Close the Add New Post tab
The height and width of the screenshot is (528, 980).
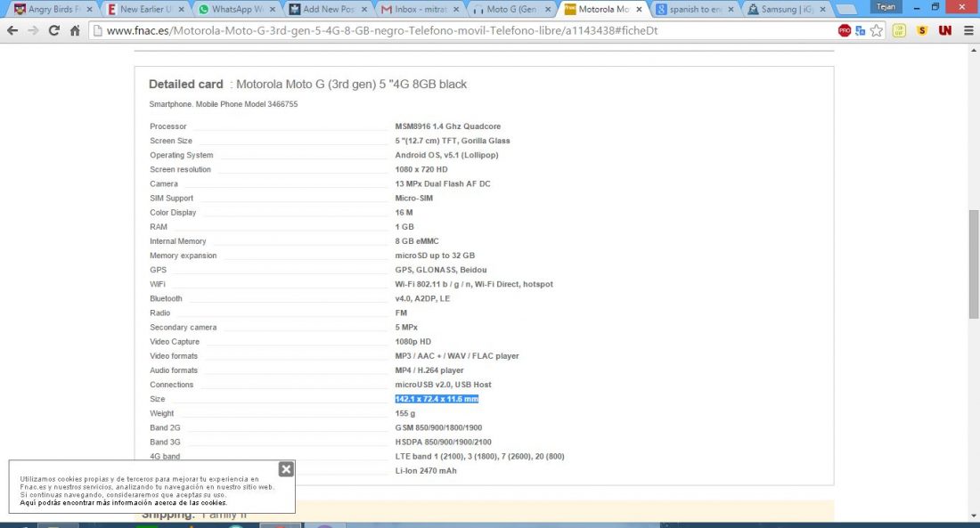[x=365, y=10]
